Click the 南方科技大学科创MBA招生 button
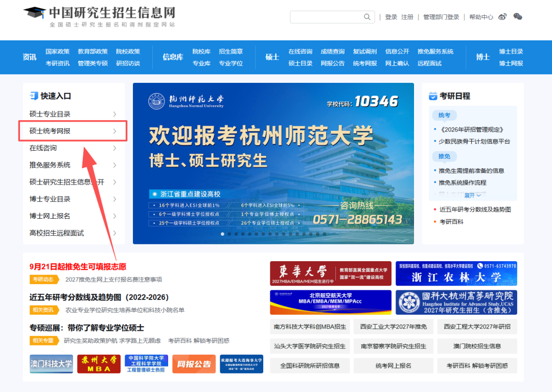 coord(310,327)
